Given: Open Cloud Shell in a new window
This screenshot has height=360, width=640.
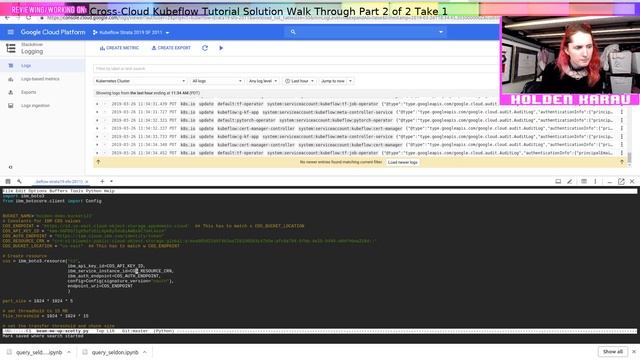Looking at the screenshot, I should tap(621, 181).
